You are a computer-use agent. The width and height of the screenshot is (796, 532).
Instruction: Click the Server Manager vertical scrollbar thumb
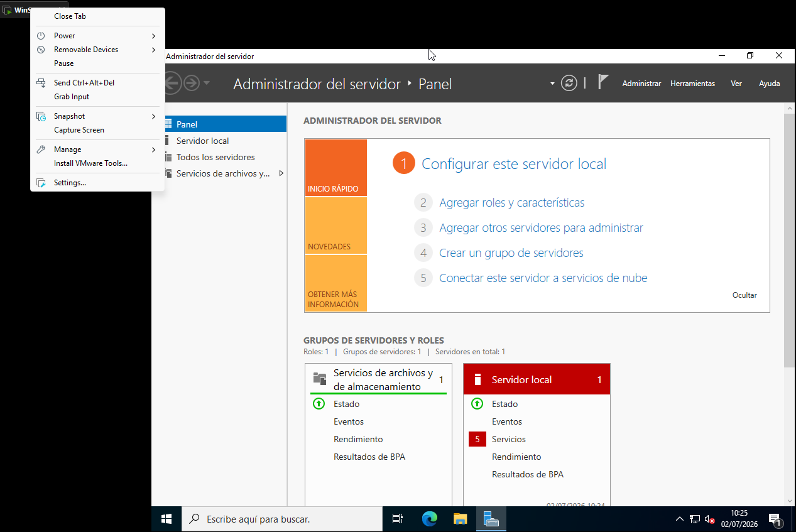(790, 241)
